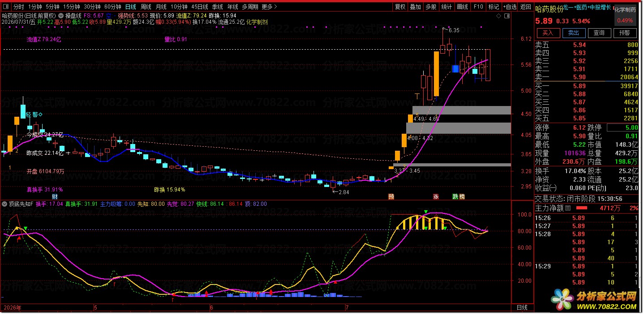The image size is (644, 314).
Task: Click the 财 marker below the chart
Action: click(55, 196)
